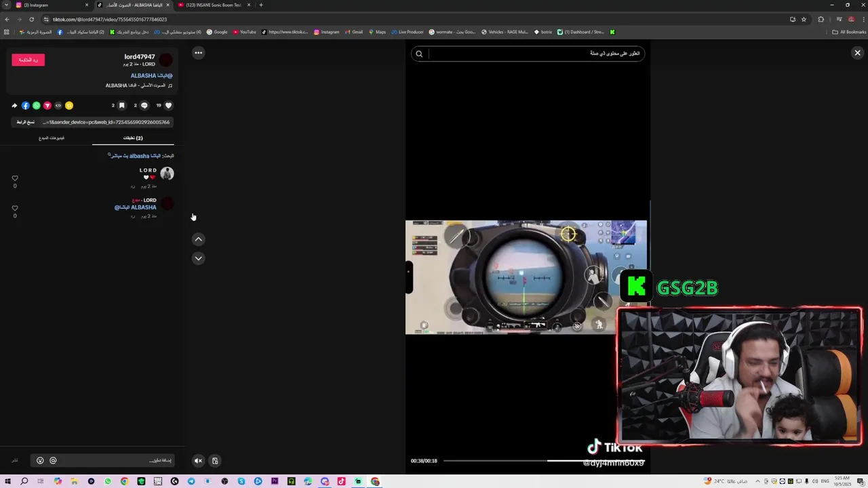Viewport: 868px width, 488px height.
Task: Open more share options arrow
Action: coord(14,105)
